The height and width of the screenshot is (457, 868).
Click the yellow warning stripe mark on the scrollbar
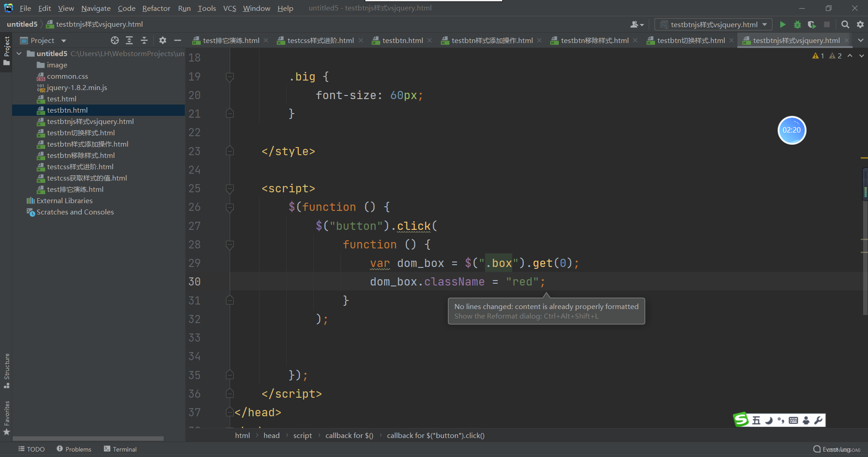[x=864, y=158]
